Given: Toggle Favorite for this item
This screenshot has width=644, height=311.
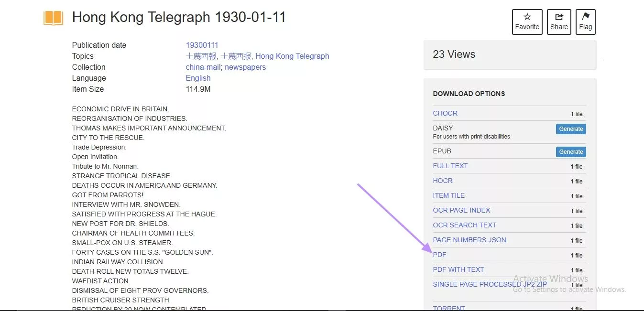Looking at the screenshot, I should 527,21.
